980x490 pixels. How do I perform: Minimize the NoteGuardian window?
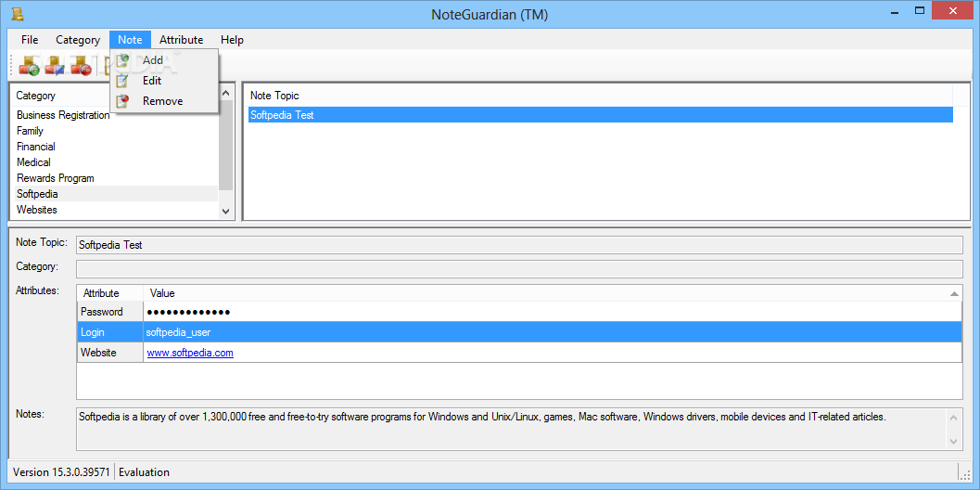coord(895,10)
